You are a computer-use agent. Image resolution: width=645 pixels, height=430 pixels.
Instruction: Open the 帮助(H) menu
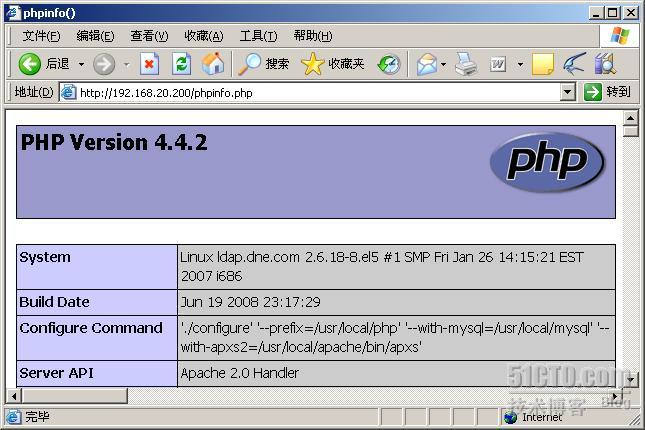pyautogui.click(x=313, y=36)
